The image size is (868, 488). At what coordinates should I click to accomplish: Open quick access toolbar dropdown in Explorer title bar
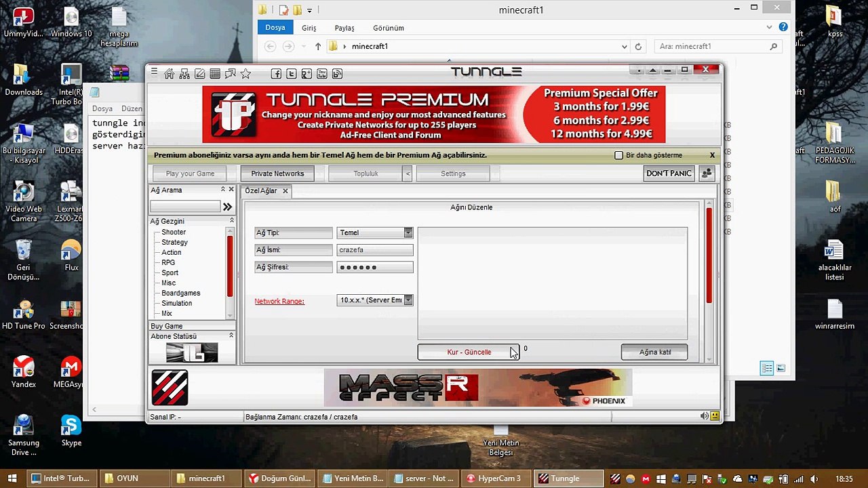click(309, 10)
